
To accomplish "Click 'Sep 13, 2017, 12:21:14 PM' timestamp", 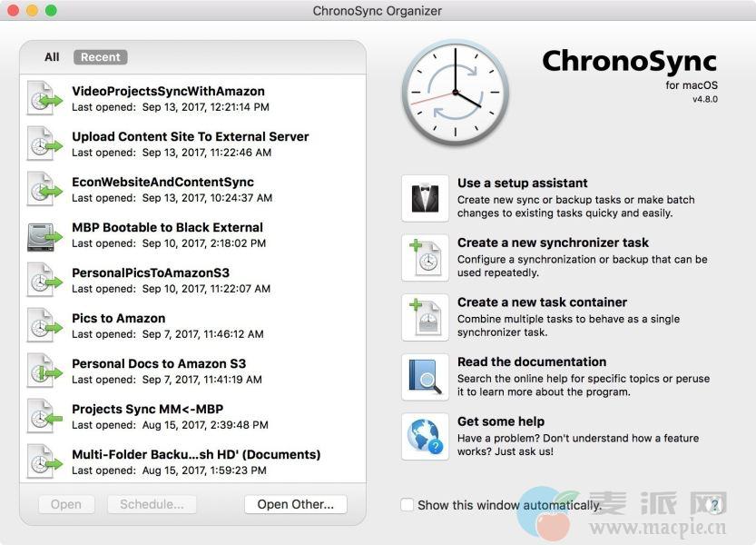I will tap(206, 107).
